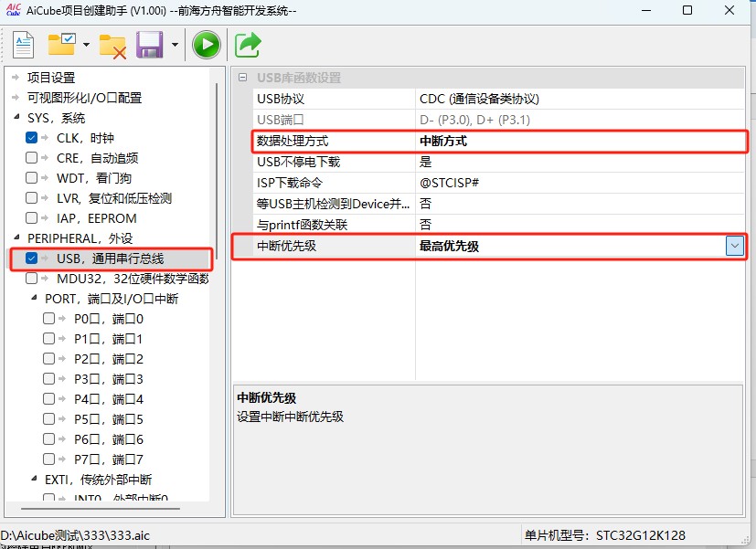756x549 pixels.
Task: Click the horizontal scrollbar of tree panel
Action: click(101, 508)
